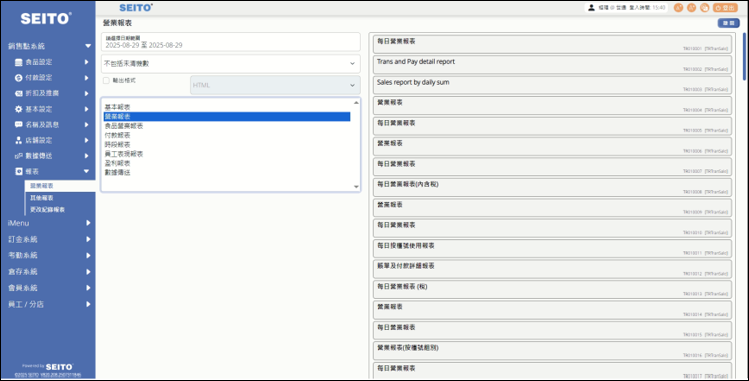Select 員工表現報表 in the category list
Image resolution: width=749 pixels, height=381 pixels.
click(227, 154)
